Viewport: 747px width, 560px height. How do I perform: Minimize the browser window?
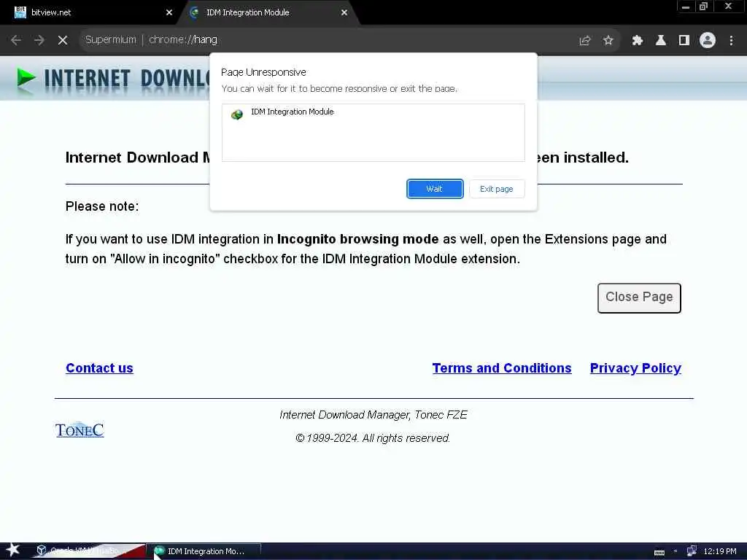pyautogui.click(x=686, y=7)
